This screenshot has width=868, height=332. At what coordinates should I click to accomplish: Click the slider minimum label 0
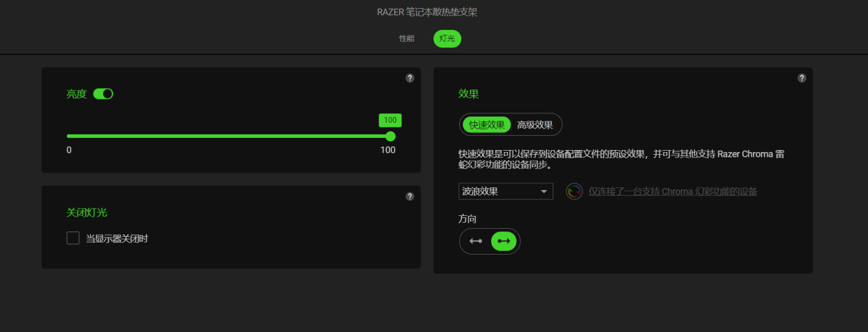(69, 150)
